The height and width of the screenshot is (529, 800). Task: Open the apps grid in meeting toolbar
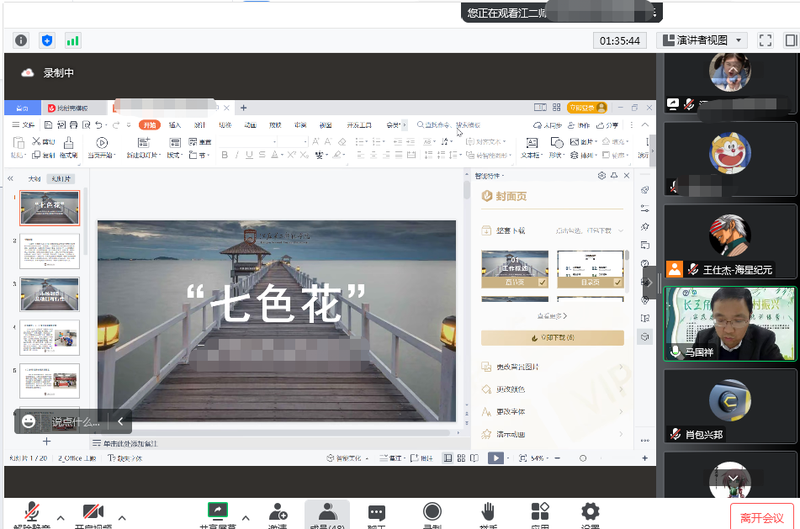(x=540, y=512)
